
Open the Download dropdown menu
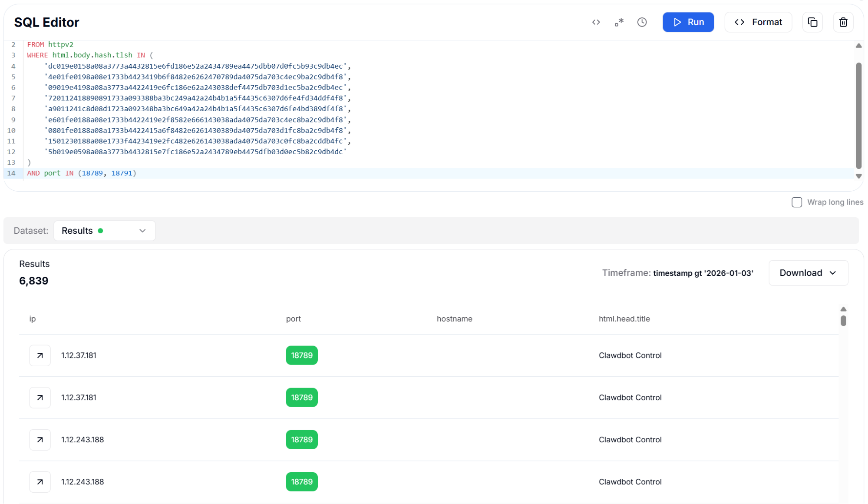coord(808,273)
